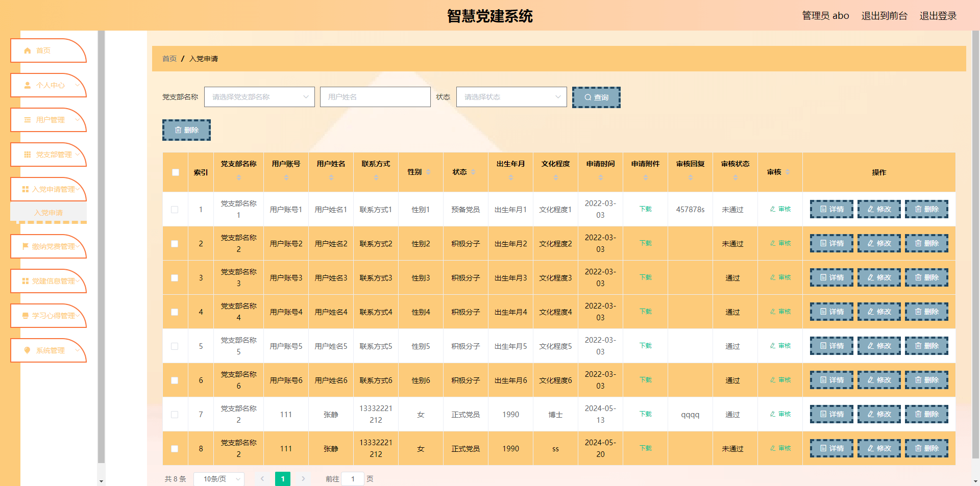The height and width of the screenshot is (486, 980).
Task: Expand the 党支部管理 menu chevron
Action: click(78, 154)
